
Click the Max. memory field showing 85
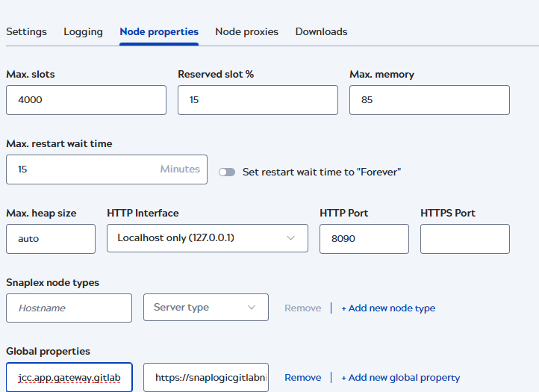pyautogui.click(x=429, y=100)
